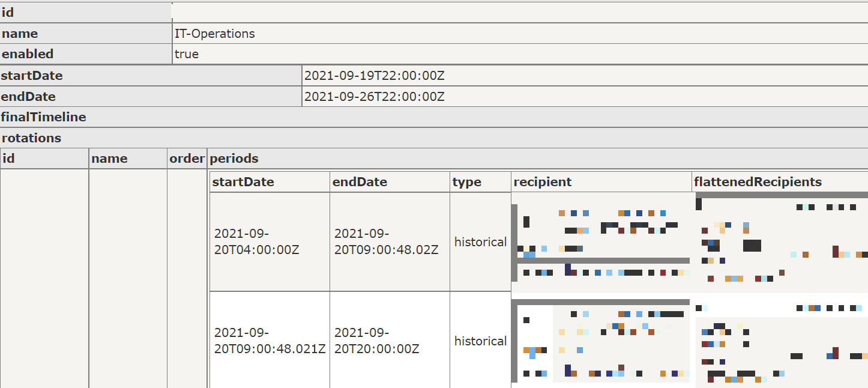Click the second period's historical type cell

(x=480, y=341)
